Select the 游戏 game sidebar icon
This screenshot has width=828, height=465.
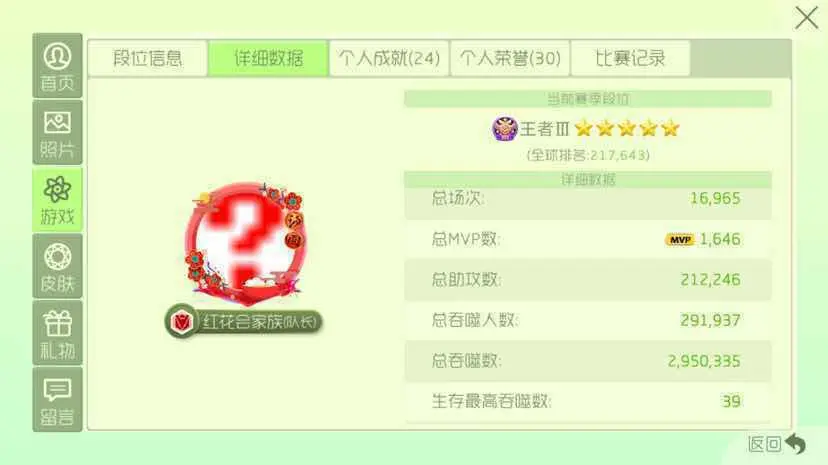[x=57, y=200]
